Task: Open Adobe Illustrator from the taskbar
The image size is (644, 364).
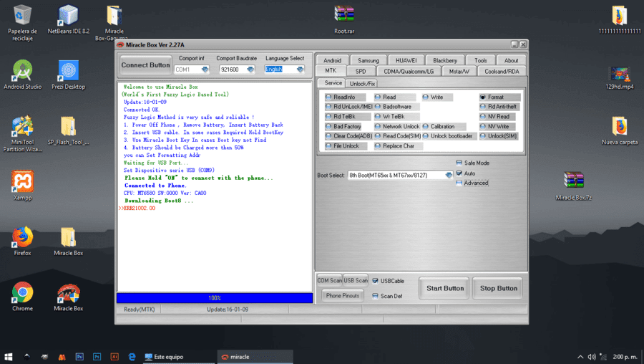Action: point(114,357)
